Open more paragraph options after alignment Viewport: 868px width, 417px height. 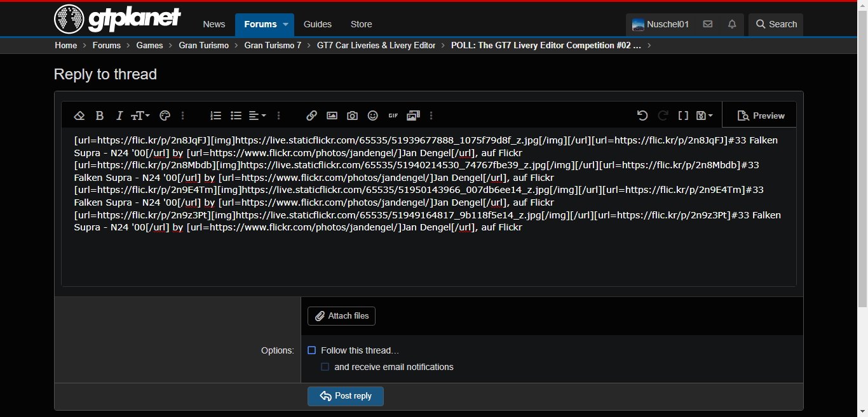279,116
